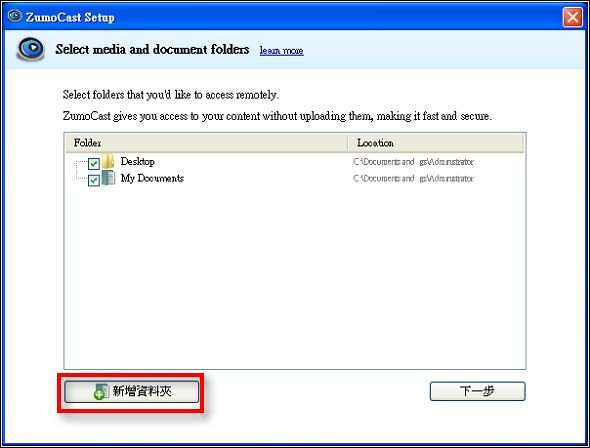Image resolution: width=590 pixels, height=448 pixels.
Task: Click the Folder column header
Action: point(206,143)
